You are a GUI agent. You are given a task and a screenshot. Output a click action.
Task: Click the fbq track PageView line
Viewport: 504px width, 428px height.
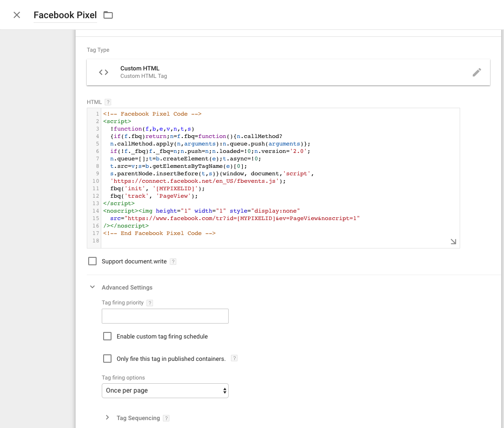coord(154,196)
